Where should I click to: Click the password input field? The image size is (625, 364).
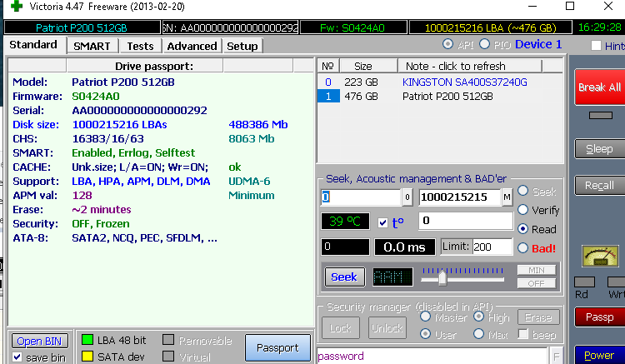(x=432, y=356)
